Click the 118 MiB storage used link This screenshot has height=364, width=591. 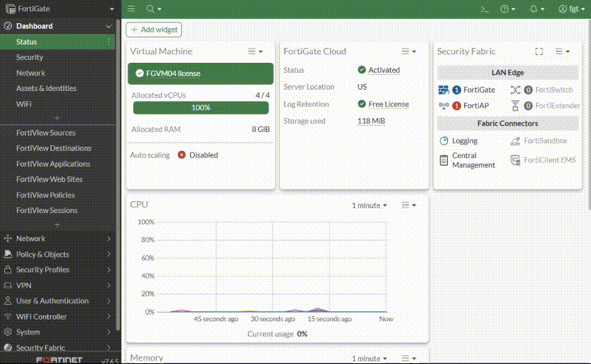pyautogui.click(x=371, y=121)
